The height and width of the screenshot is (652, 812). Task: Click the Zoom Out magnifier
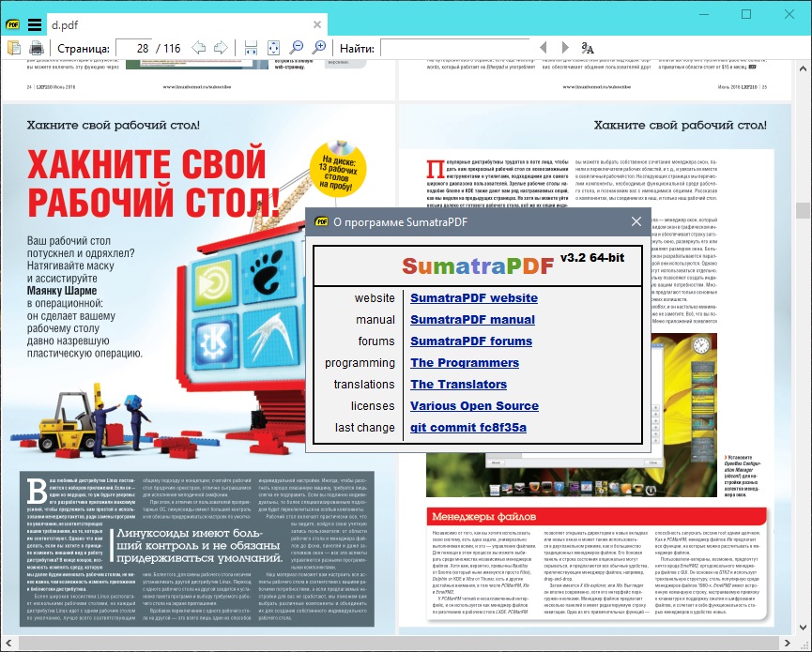[x=297, y=48]
